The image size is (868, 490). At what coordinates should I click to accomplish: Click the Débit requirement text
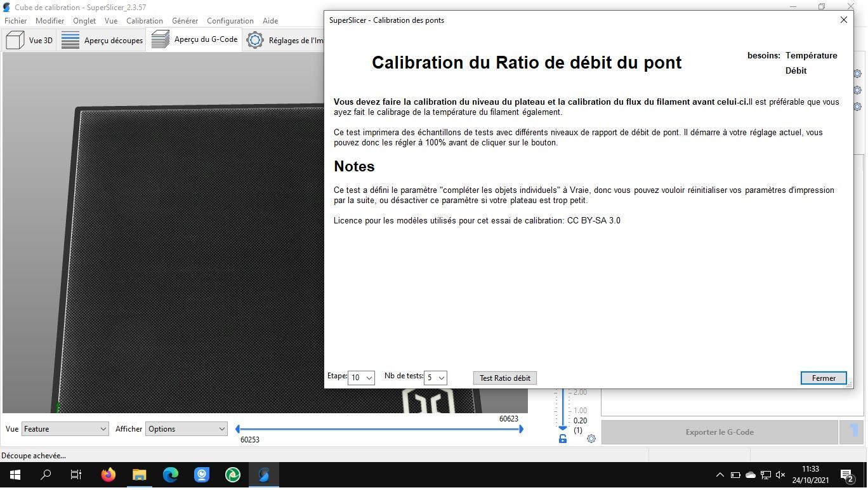point(796,70)
